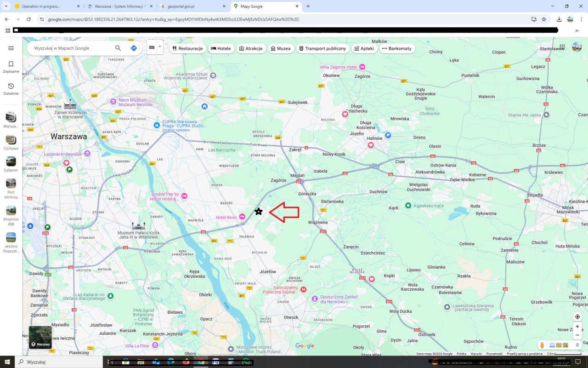
Task: Filter map by Transport publiczny
Action: [322, 48]
